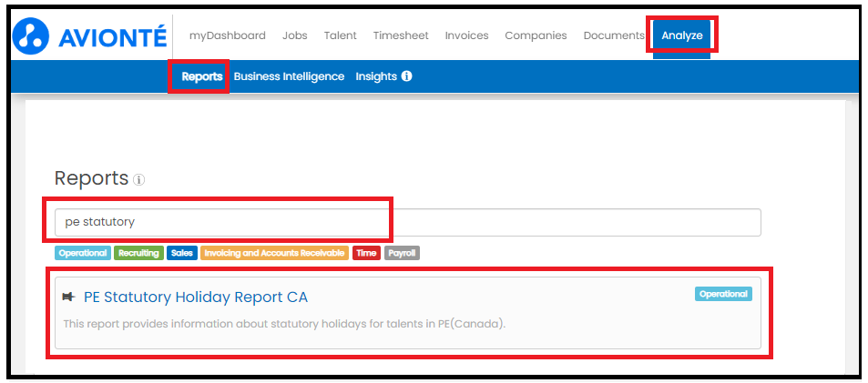
Task: Filter reports by the Recruiting tag
Action: pyautogui.click(x=139, y=253)
